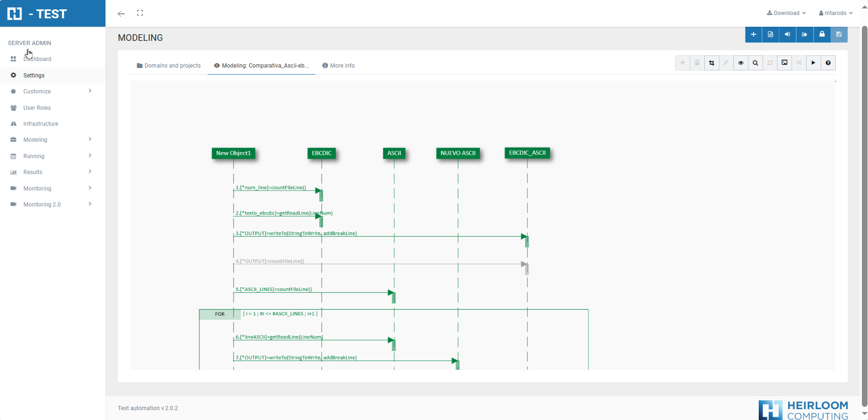
Task: Toggle fullscreen with the expand icon
Action: click(x=140, y=13)
